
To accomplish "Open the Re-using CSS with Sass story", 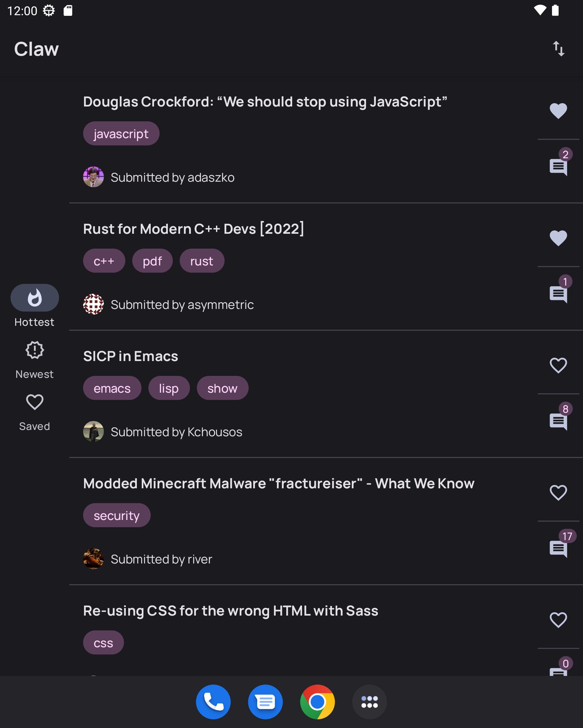I will tap(230, 611).
